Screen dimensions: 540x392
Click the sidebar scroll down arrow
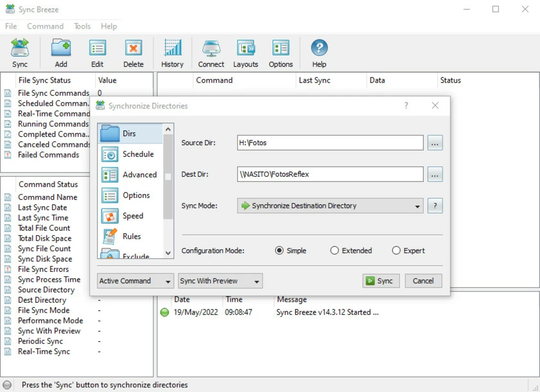[168, 253]
